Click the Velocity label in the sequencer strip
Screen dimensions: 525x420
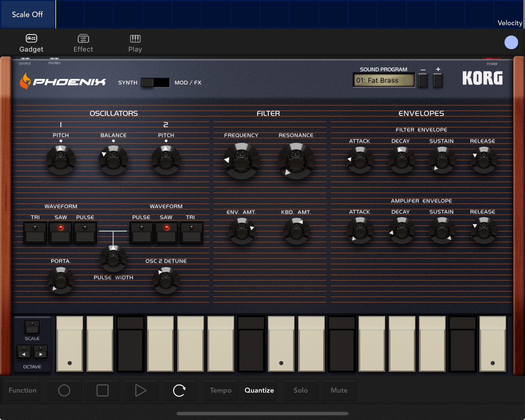coord(510,23)
